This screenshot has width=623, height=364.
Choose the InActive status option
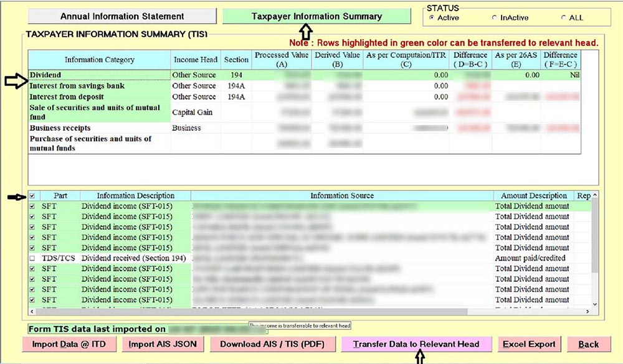495,18
